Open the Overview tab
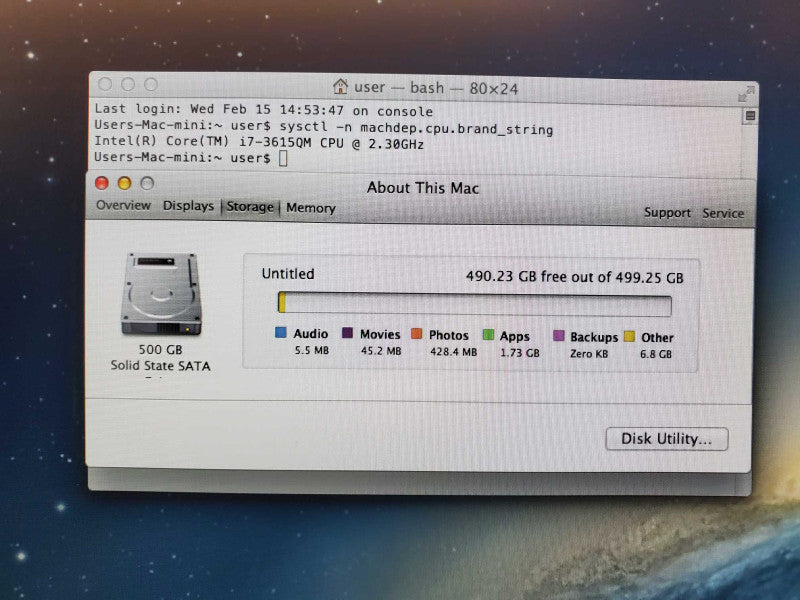Viewport: 800px width, 600px height. (x=123, y=205)
